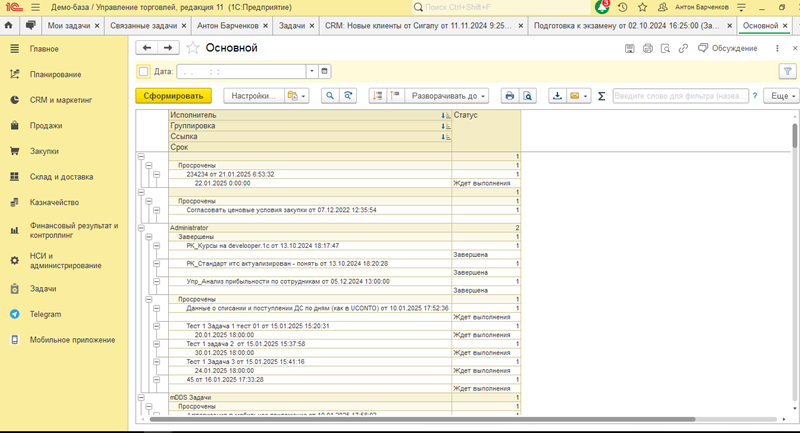Click the print report icon
The width and height of the screenshot is (800, 433).
tap(510, 96)
